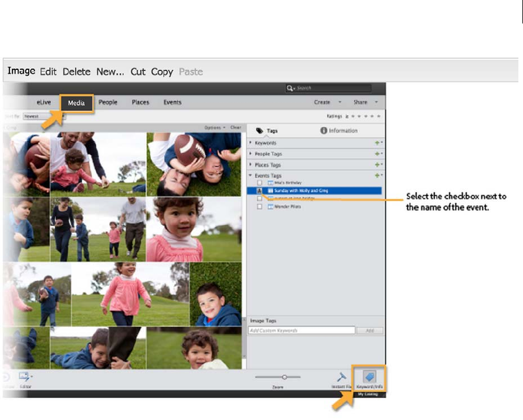523x420 pixels.
Task: Select the bottom-row photo of the smiling curly-haired toddler
Action: 194,348
